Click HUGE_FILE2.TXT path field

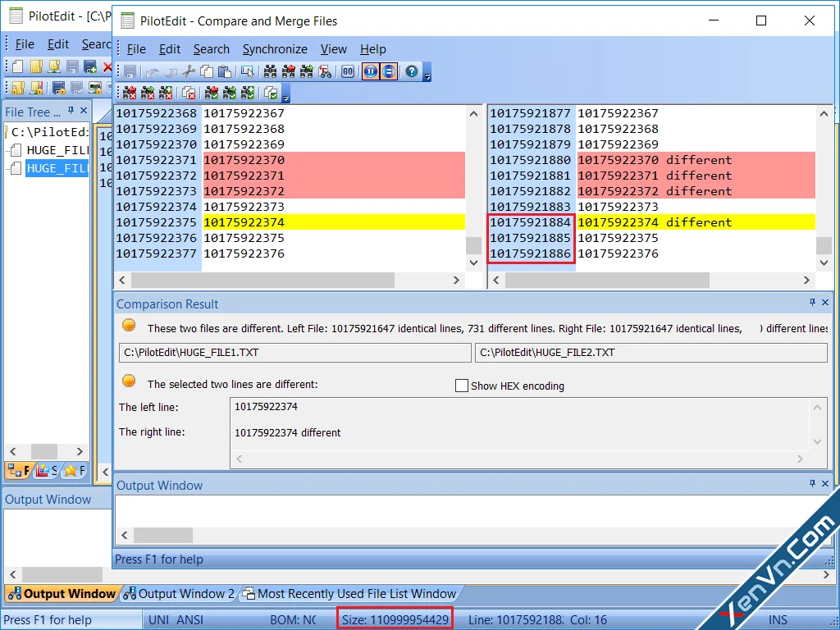pos(651,353)
